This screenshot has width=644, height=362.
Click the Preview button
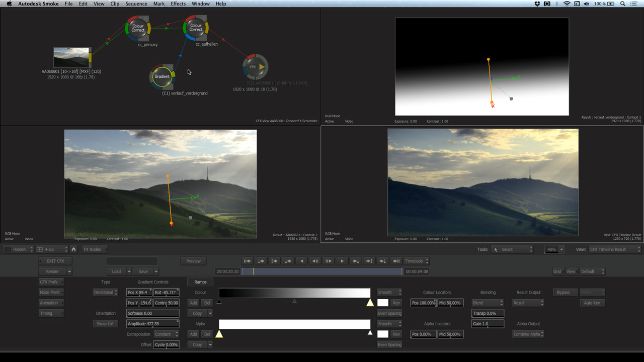[x=193, y=261]
